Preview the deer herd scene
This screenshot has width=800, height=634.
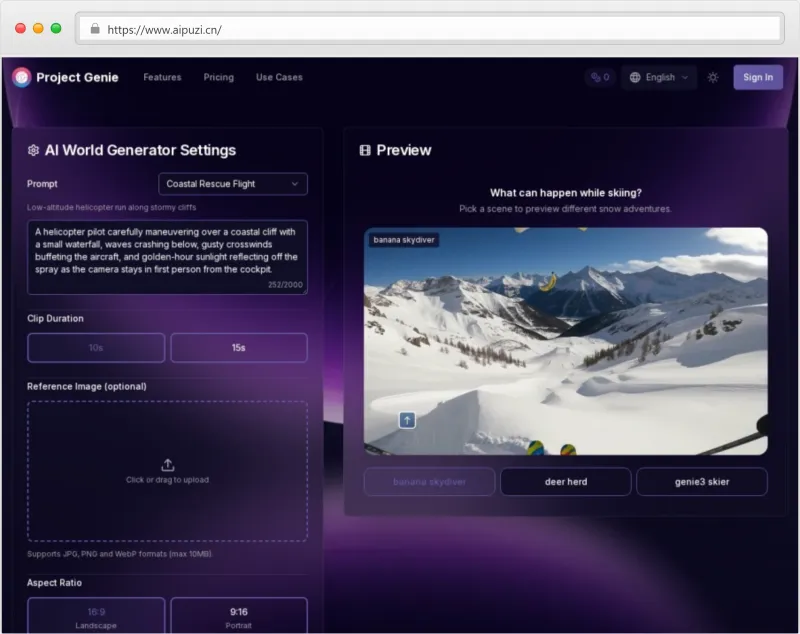click(566, 482)
